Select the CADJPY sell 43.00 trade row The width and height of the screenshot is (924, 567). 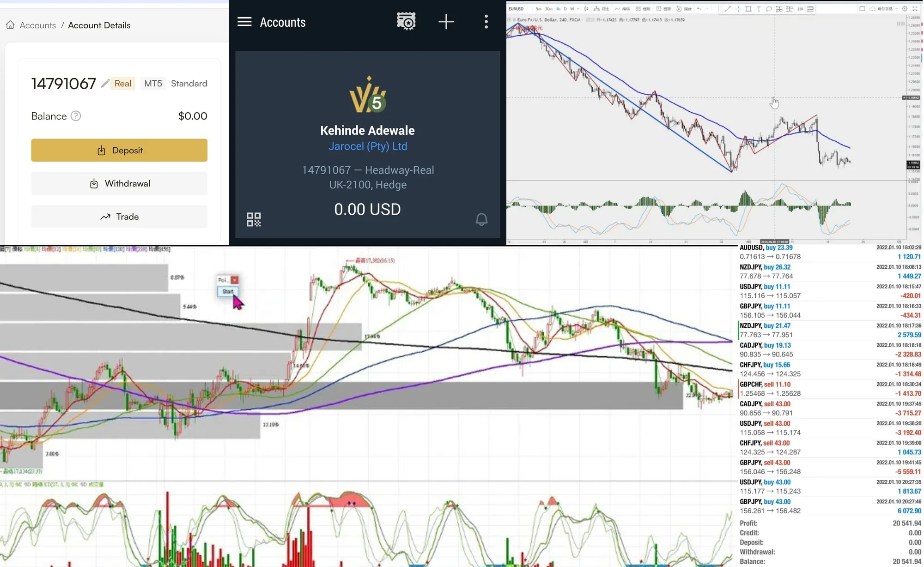coord(830,408)
